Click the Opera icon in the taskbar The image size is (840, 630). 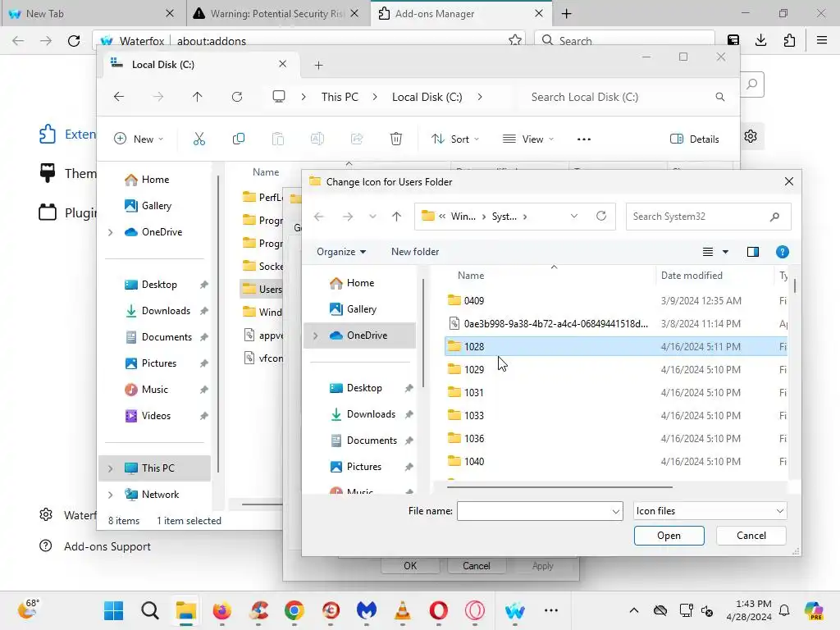pos(438,610)
